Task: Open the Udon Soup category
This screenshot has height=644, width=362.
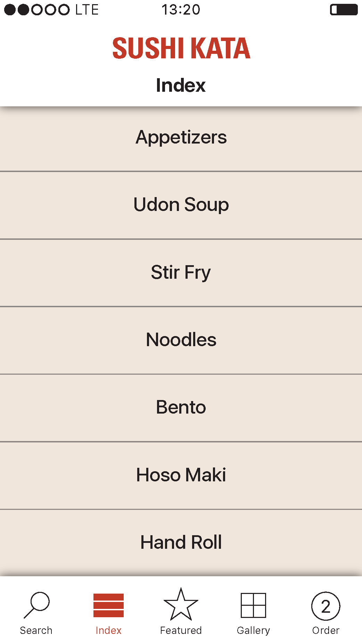Action: 181,205
